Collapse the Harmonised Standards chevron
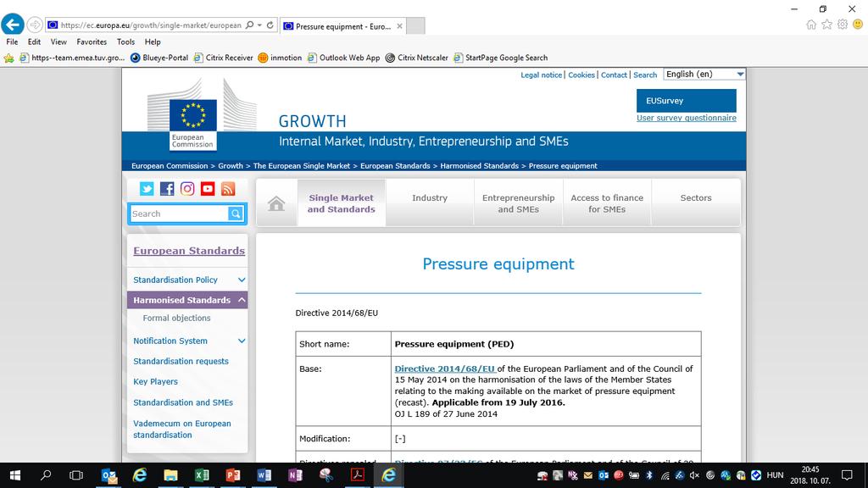The width and height of the screenshot is (868, 488). 242,300
